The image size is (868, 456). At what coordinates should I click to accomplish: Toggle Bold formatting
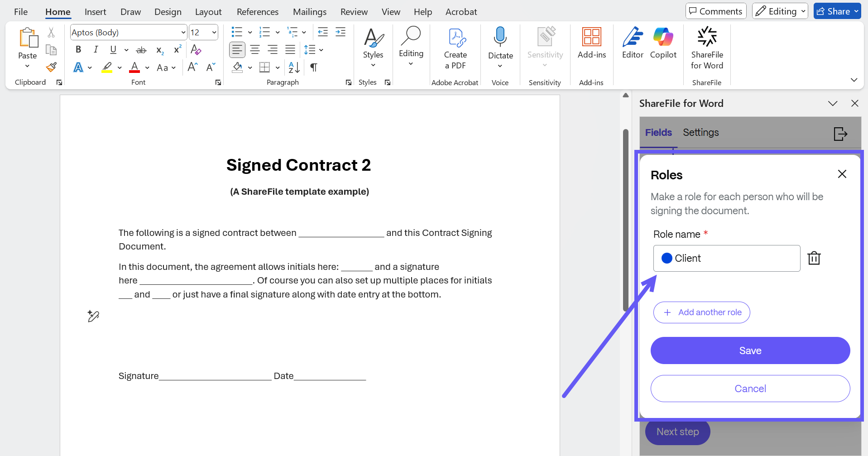click(78, 50)
